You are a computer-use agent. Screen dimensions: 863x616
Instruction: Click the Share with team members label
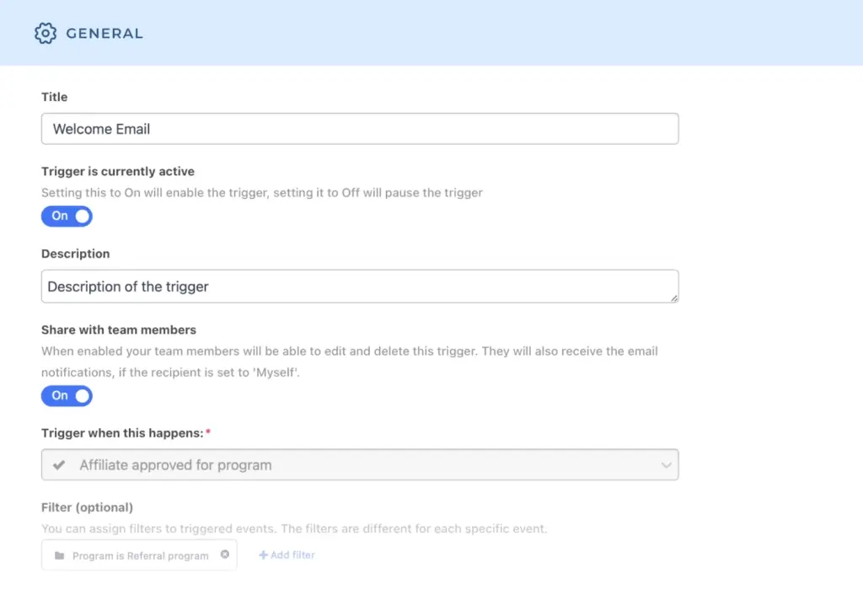coord(119,329)
